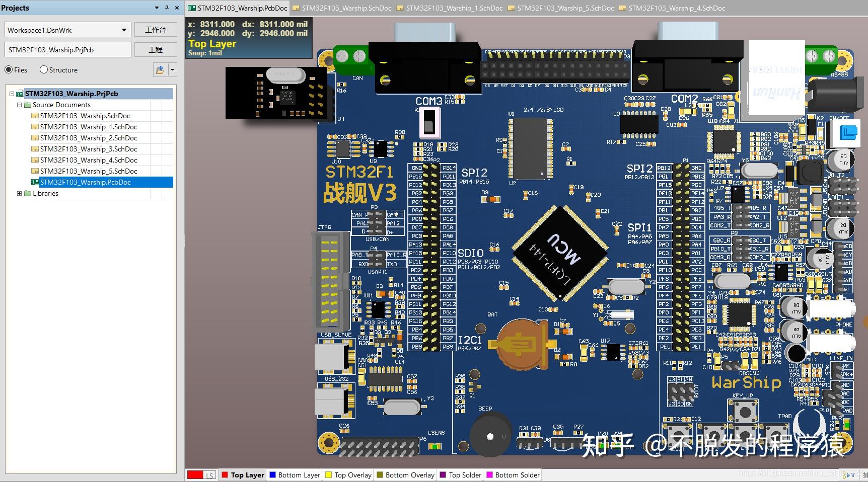Click the Libraries folder icon
The width and height of the screenshot is (868, 482).
click(28, 193)
